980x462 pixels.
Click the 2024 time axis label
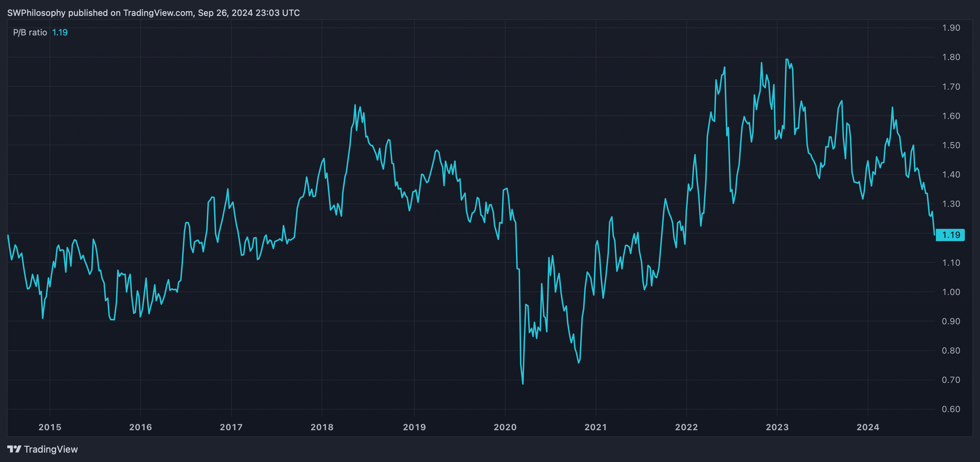point(868,427)
